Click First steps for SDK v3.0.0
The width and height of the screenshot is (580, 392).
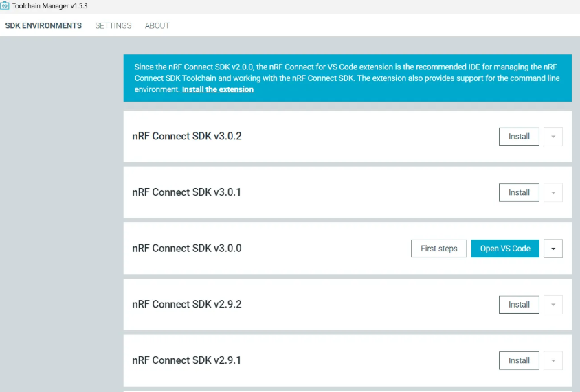438,249
